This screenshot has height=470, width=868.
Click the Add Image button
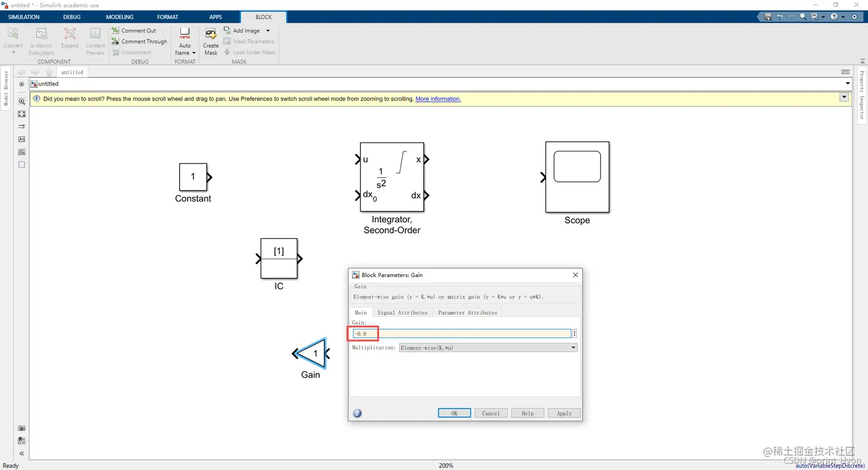click(242, 30)
